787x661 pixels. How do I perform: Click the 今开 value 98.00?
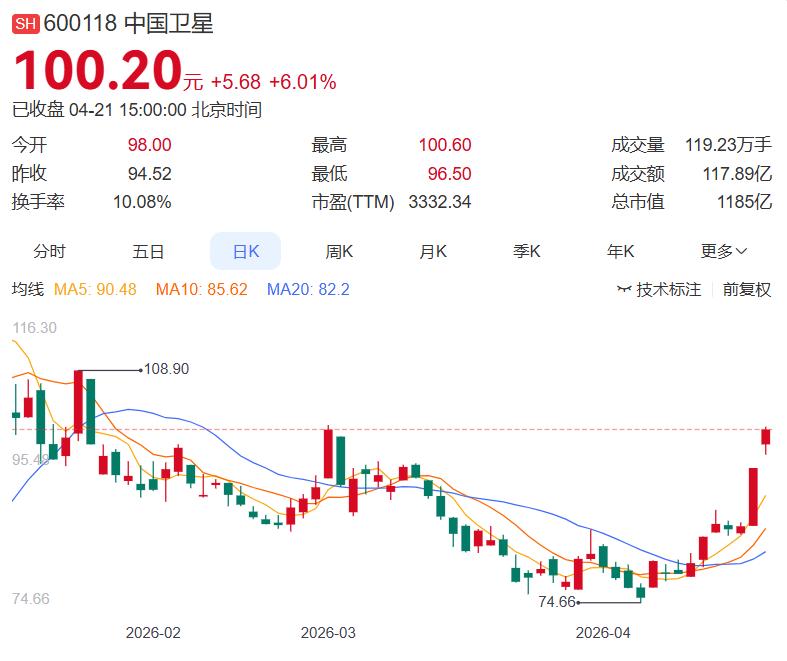pyautogui.click(x=150, y=145)
